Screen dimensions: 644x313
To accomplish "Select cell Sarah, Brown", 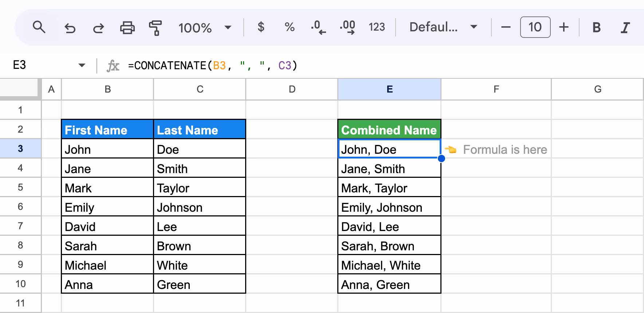I will click(389, 245).
